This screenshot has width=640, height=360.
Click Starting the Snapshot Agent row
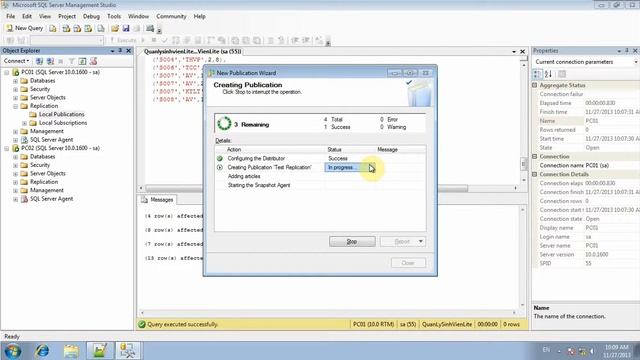point(320,185)
